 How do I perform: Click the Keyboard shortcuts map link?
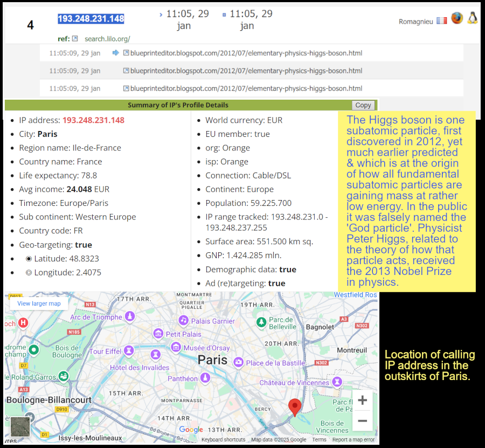point(223,440)
